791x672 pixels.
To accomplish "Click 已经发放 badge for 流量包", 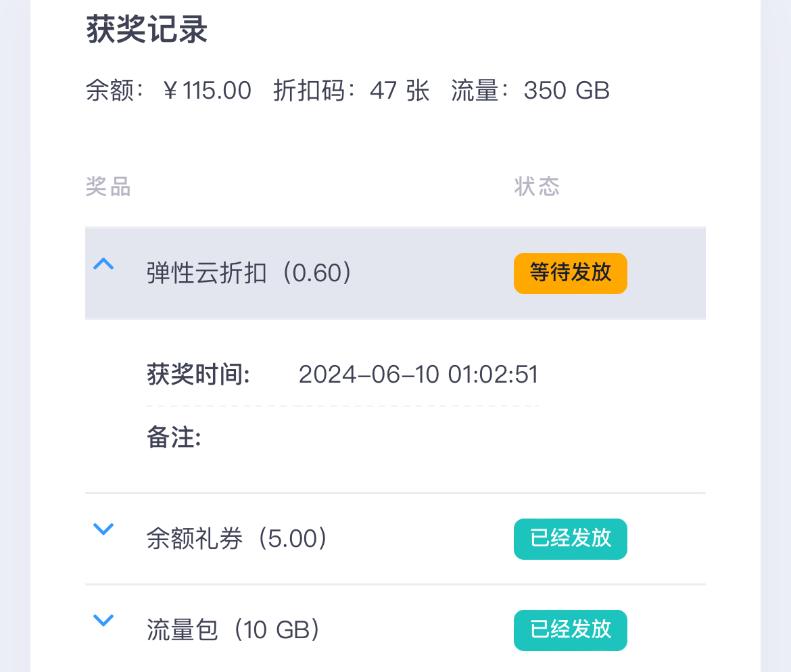I will coord(570,630).
